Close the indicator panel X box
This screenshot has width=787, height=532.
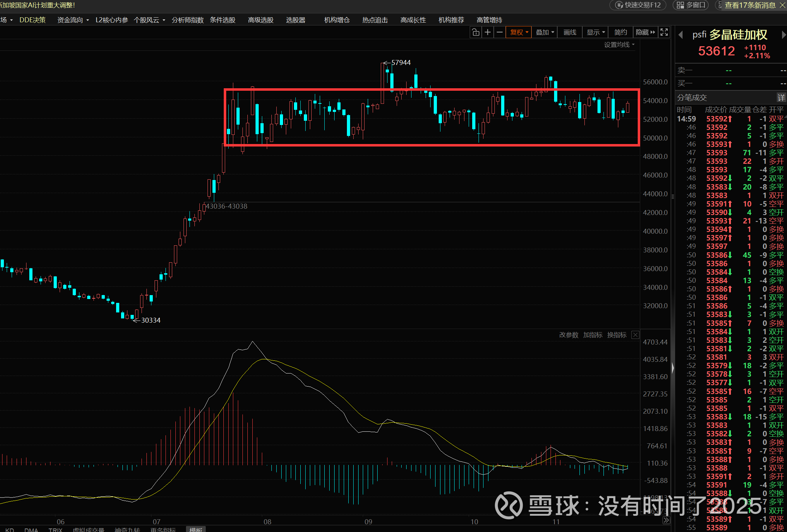click(x=635, y=335)
